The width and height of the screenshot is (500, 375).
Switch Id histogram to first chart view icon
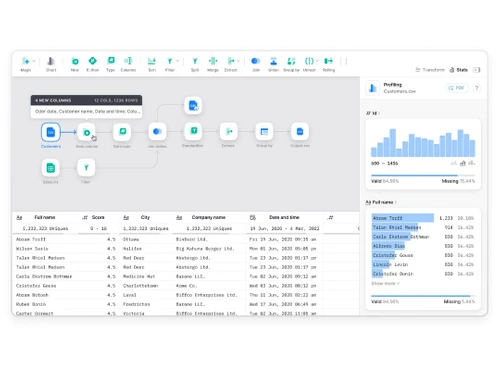coord(453,163)
